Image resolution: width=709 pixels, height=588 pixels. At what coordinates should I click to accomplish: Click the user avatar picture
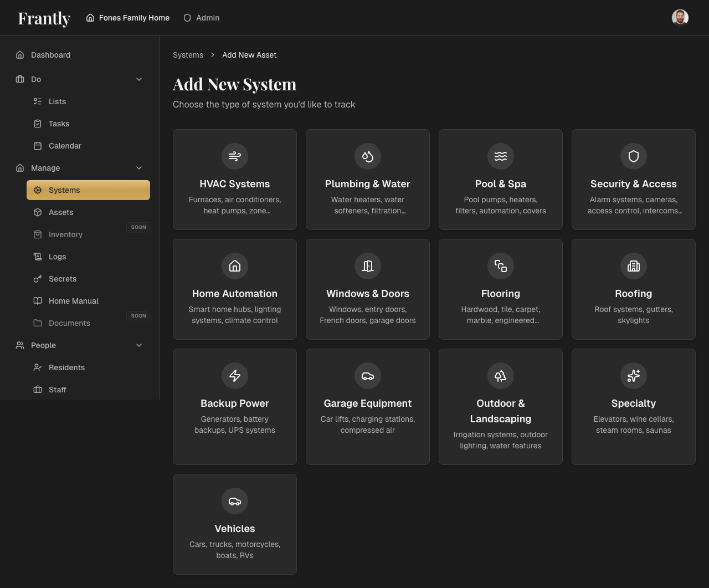coord(680,17)
